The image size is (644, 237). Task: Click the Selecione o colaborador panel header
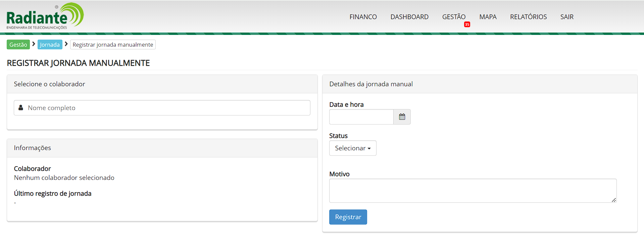tap(162, 84)
